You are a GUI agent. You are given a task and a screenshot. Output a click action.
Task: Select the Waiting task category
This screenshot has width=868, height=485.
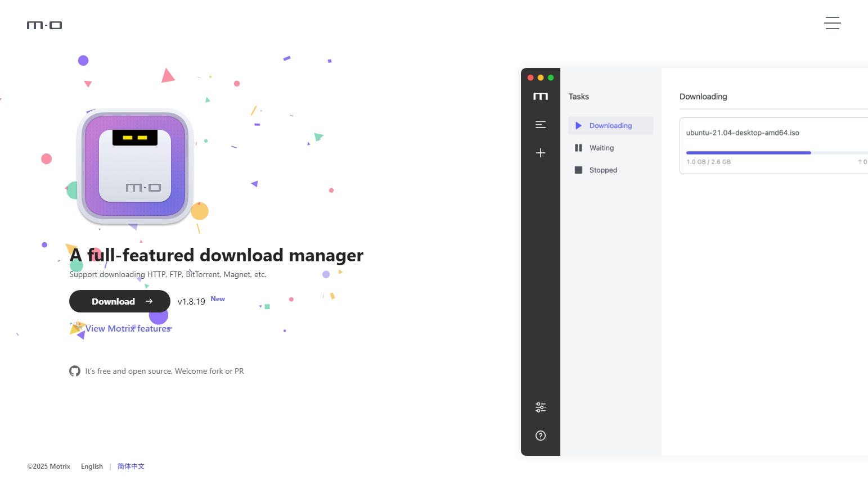point(601,148)
